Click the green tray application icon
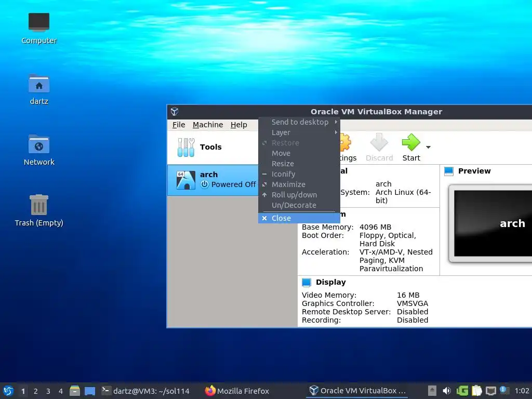 (462, 391)
